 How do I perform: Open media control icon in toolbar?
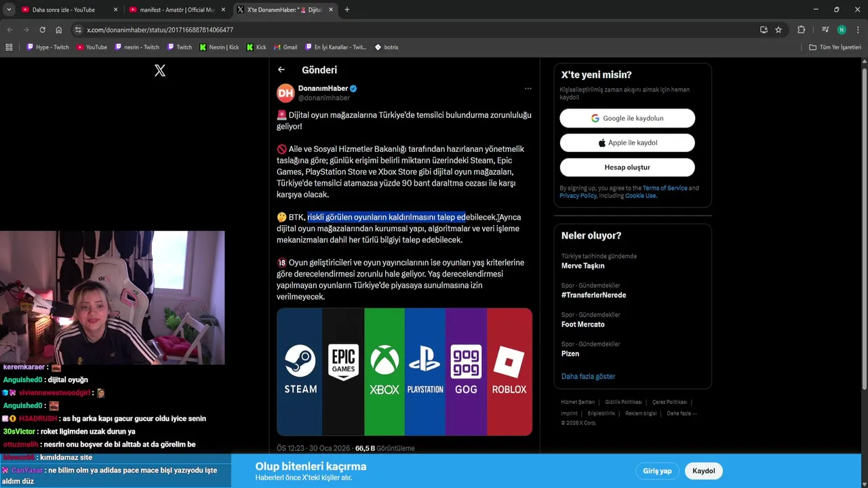coord(825,30)
